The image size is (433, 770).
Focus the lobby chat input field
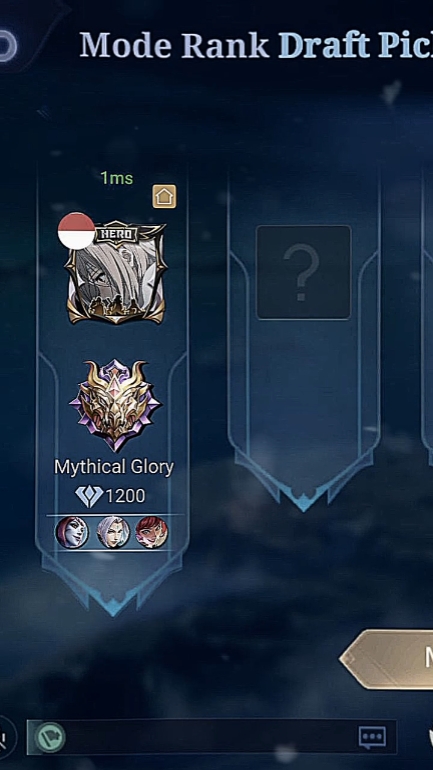pos(212,737)
